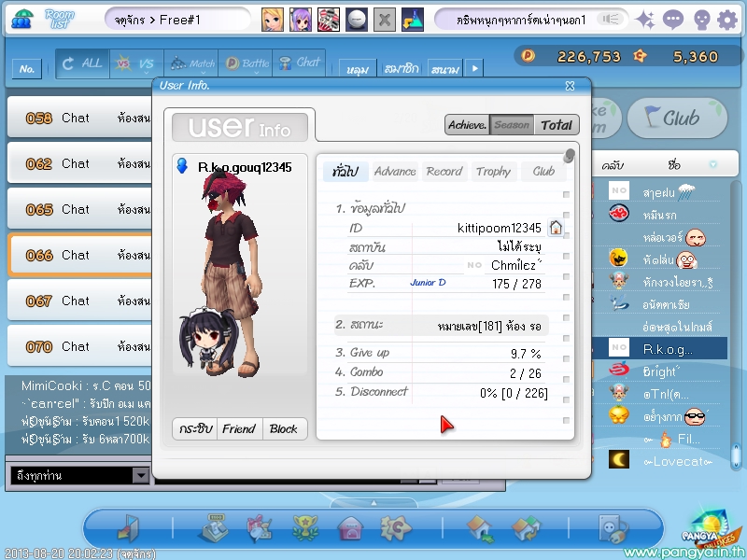Click the Block button
The width and height of the screenshot is (747, 560).
click(284, 428)
